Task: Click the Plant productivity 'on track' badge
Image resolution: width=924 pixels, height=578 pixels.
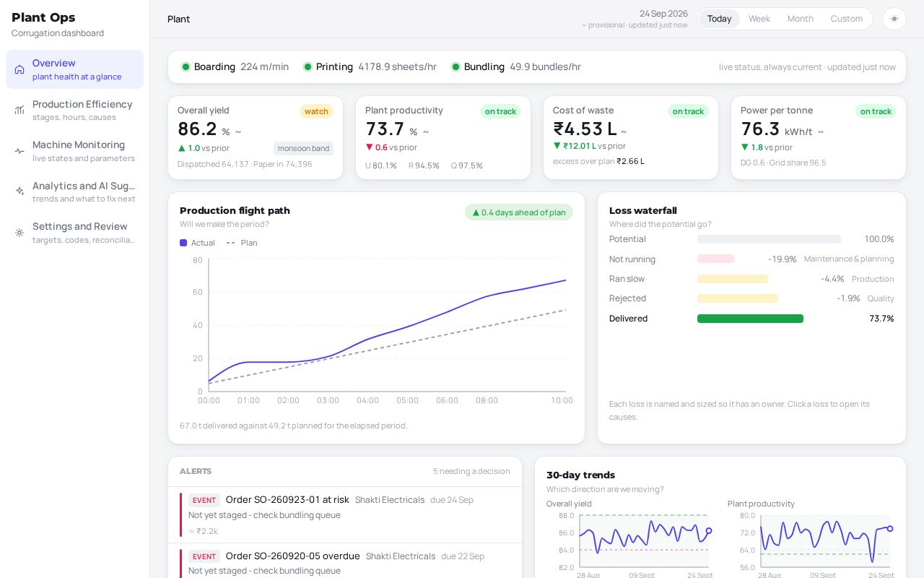Action: click(500, 111)
